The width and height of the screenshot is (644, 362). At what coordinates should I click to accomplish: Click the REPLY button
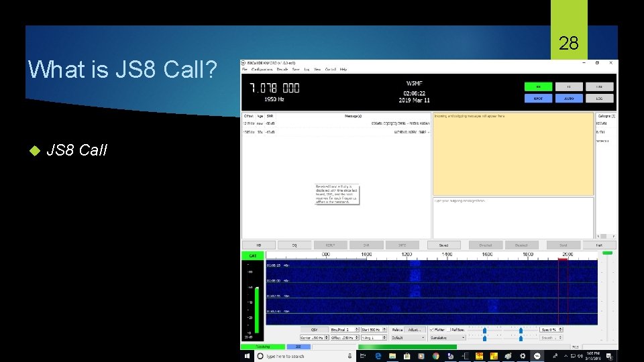click(330, 245)
